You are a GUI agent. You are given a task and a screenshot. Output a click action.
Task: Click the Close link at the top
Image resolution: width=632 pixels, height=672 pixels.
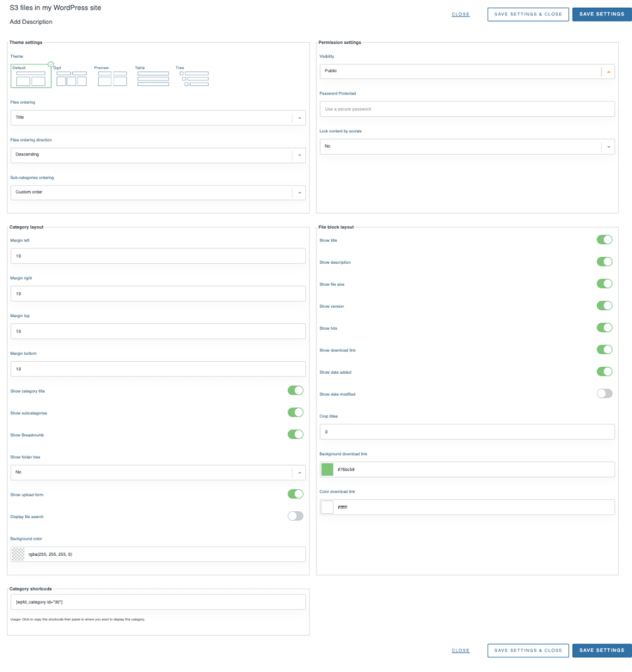[461, 14]
